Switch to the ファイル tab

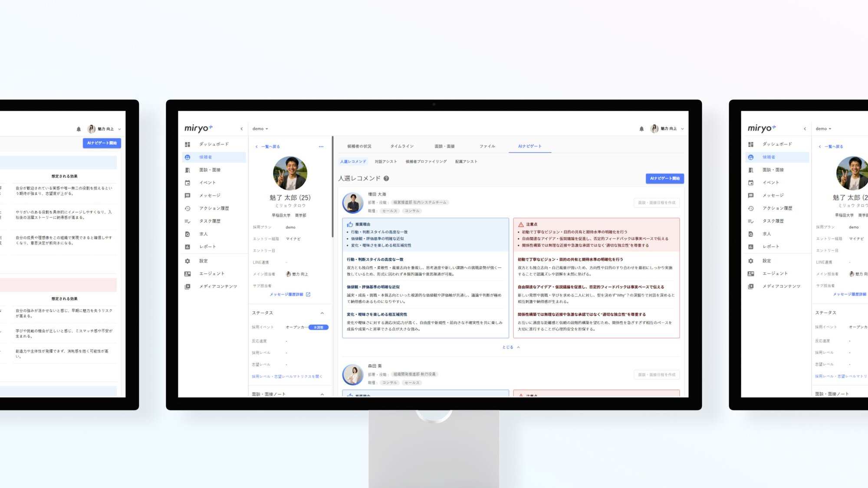487,146
